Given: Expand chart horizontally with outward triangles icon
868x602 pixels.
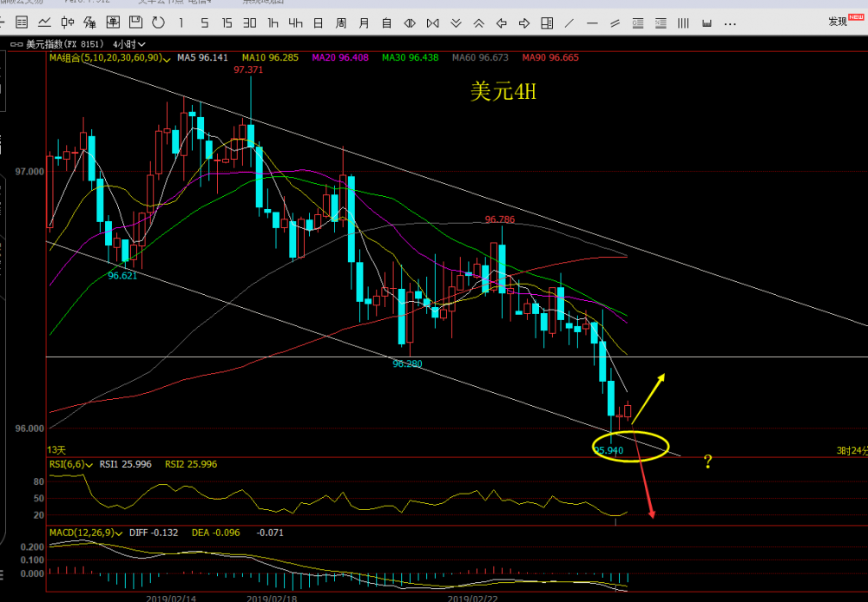Looking at the screenshot, I should click(411, 23).
